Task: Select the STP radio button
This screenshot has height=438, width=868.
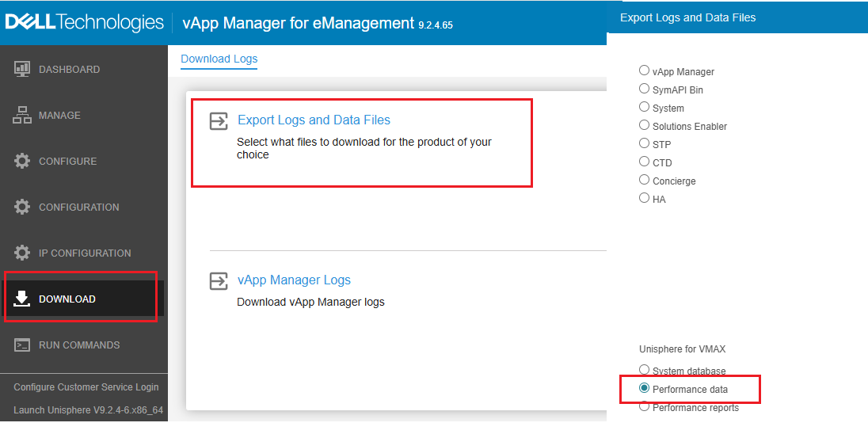Action: pyautogui.click(x=644, y=143)
